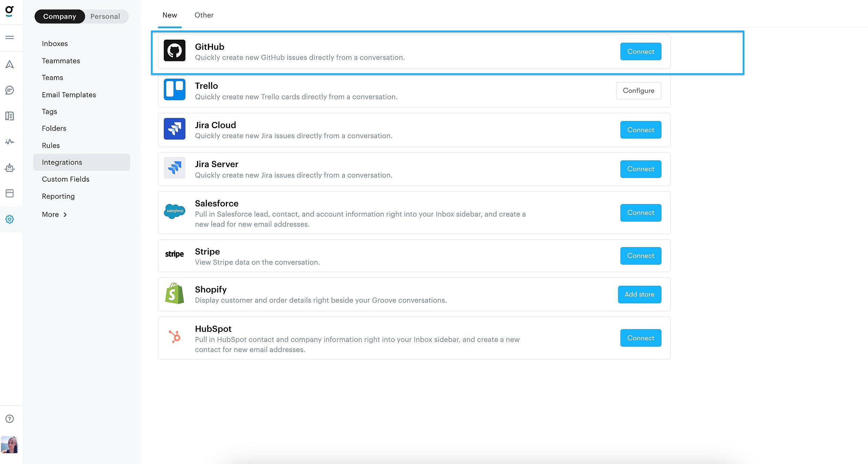
Task: Click the Salesforce integration title
Action: coord(217,203)
